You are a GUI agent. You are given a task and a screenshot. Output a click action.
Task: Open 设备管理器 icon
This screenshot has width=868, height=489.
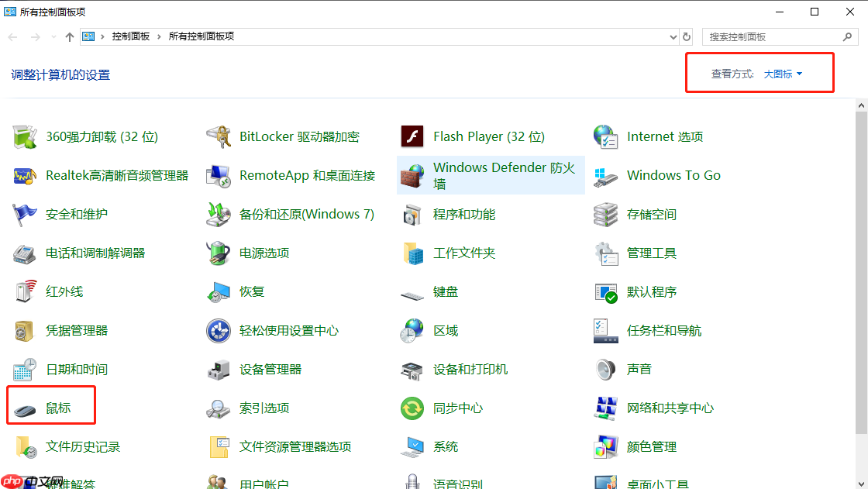pyautogui.click(x=218, y=370)
